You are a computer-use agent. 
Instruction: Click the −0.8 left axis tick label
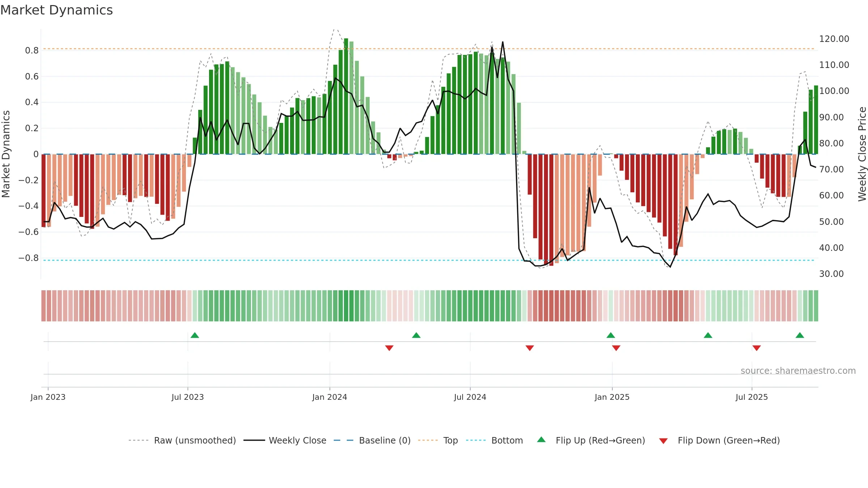(x=29, y=258)
